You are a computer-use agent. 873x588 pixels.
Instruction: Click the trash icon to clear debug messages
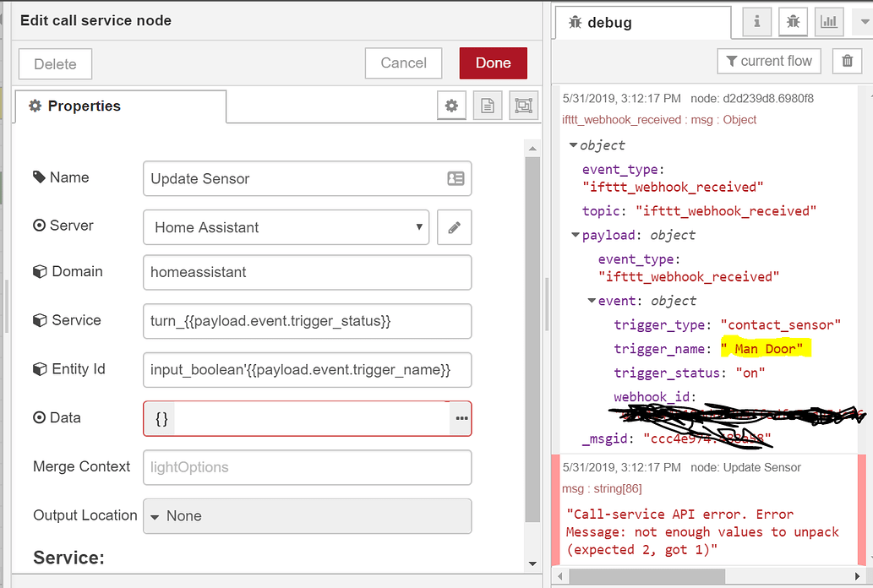point(847,61)
